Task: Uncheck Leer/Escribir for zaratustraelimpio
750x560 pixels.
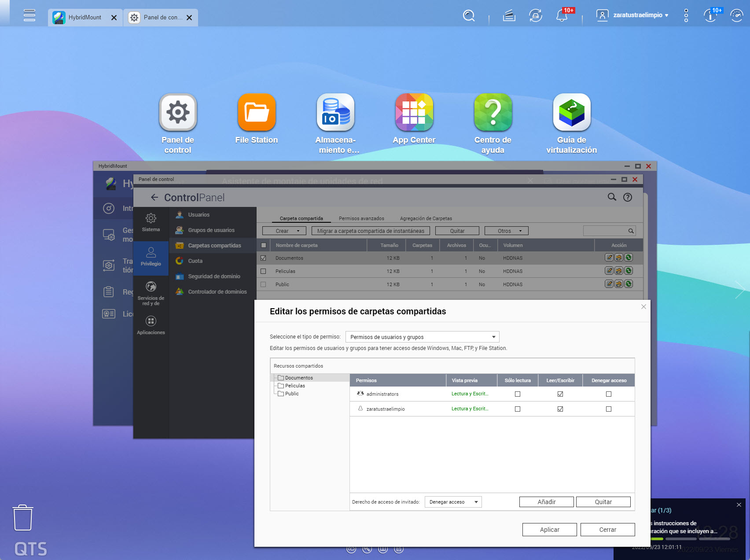Action: click(560, 409)
